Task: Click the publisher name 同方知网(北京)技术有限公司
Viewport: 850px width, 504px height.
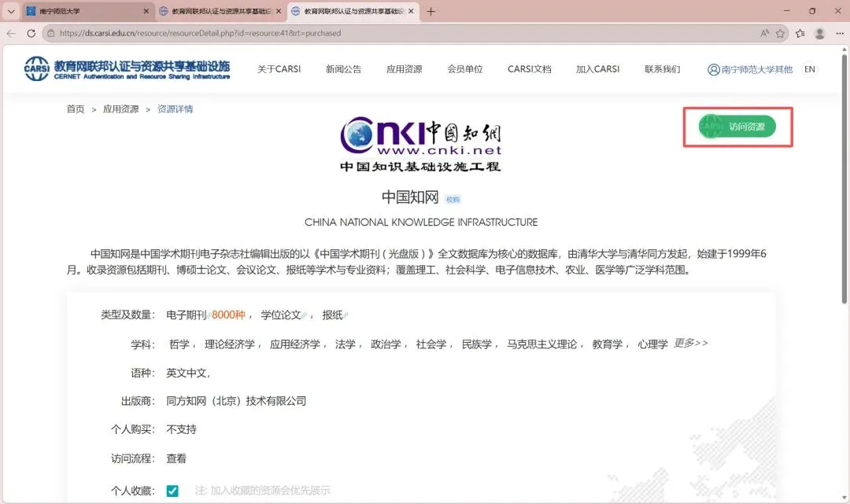Action: click(x=236, y=401)
